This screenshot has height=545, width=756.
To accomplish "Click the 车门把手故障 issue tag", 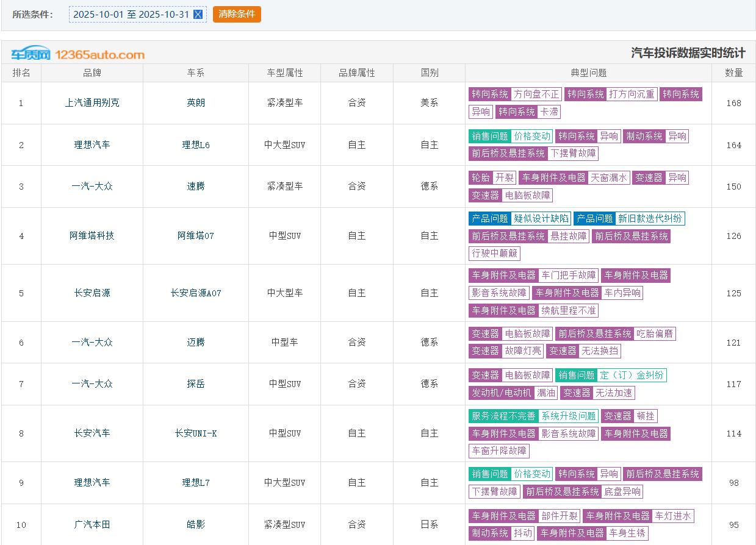I will [x=569, y=276].
